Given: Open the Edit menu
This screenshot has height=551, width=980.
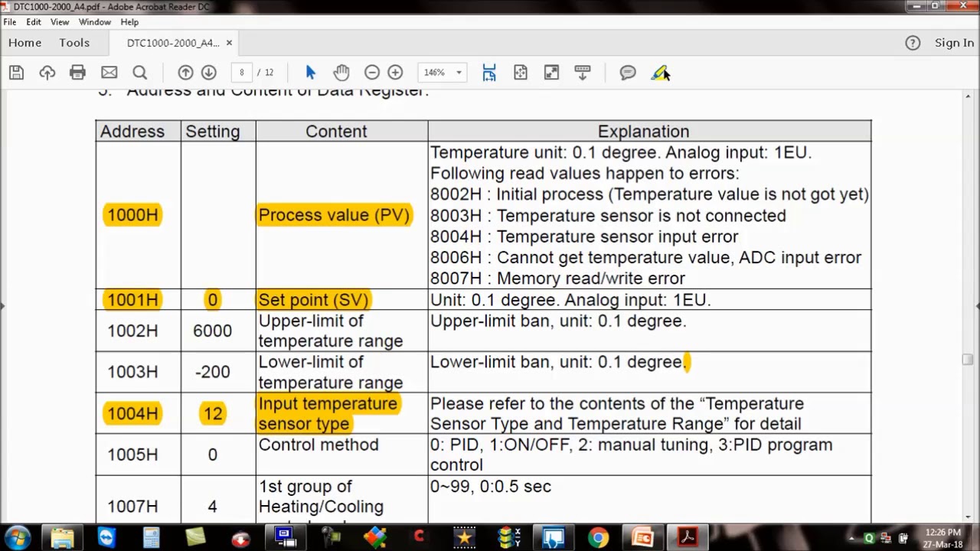Looking at the screenshot, I should point(34,22).
